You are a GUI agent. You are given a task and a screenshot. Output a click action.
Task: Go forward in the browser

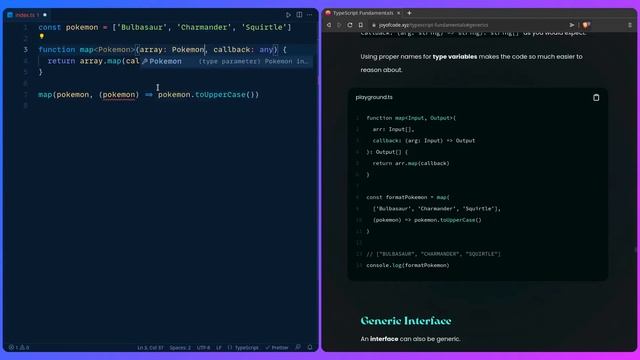click(x=339, y=25)
